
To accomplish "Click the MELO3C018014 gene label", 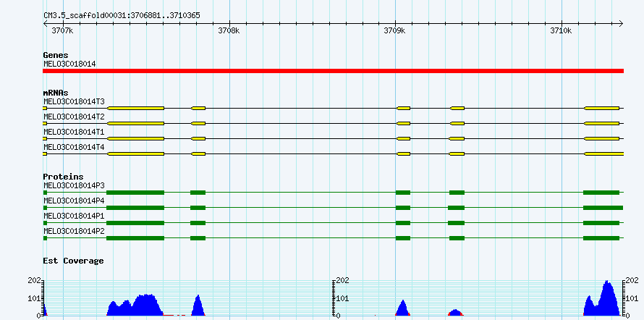I will click(69, 64).
